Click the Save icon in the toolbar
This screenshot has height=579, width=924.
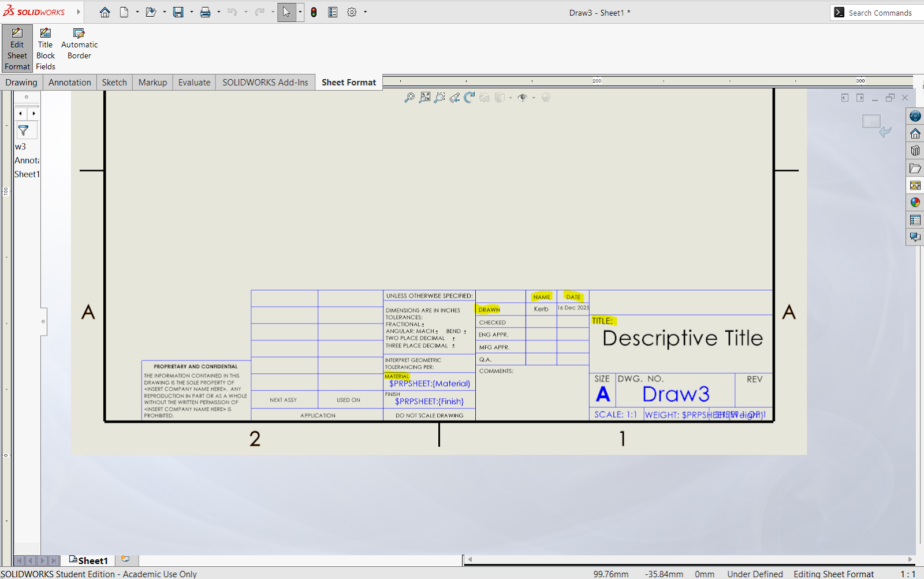pyautogui.click(x=178, y=12)
